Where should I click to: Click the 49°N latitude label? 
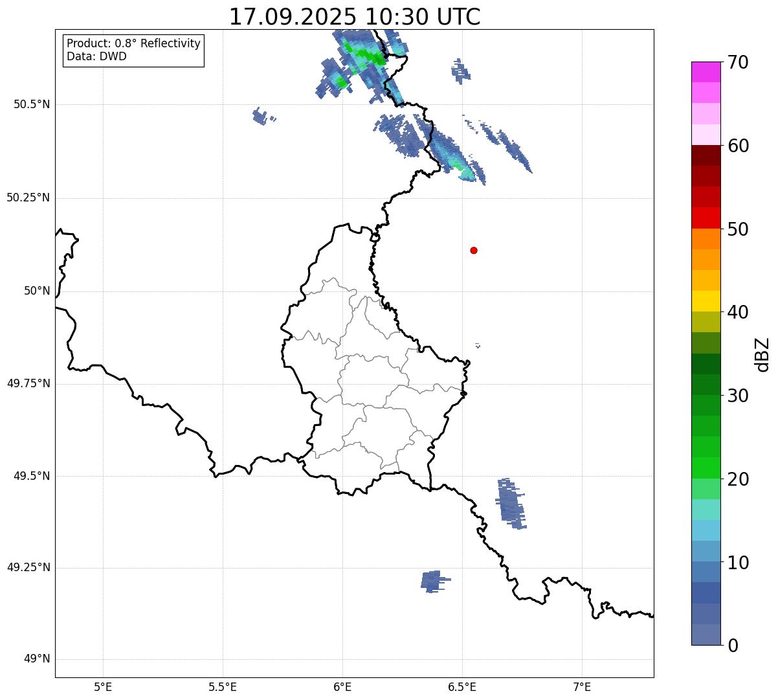tap(37, 659)
